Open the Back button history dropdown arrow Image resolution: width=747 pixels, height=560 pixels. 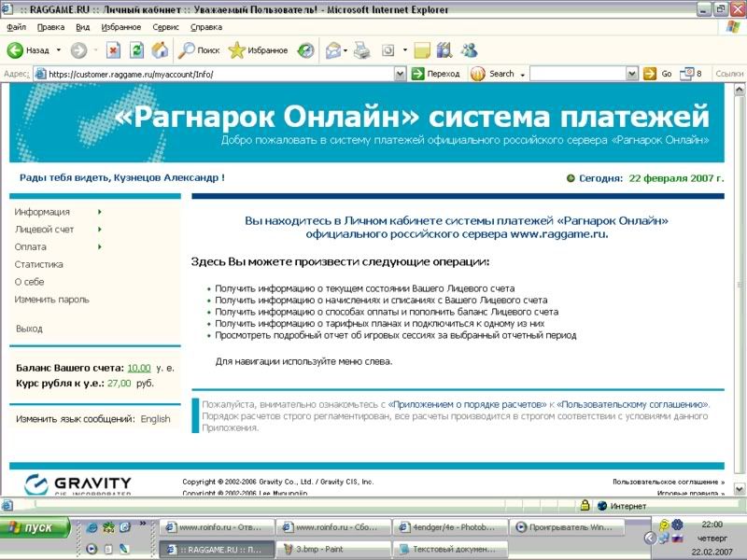point(59,50)
